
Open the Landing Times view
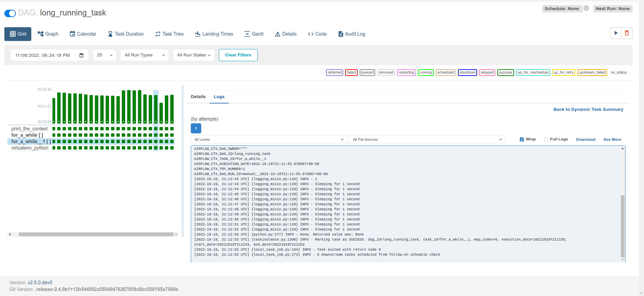214,34
